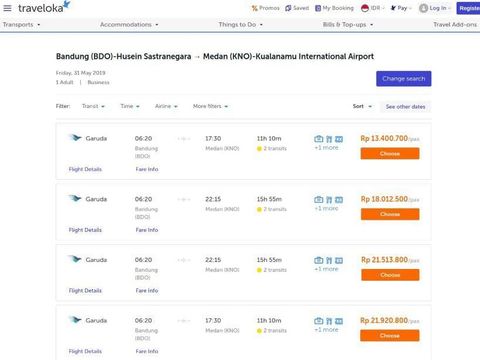
Task: Click the baggage icon on the Rp 18.012.500 flight
Action: click(x=319, y=200)
